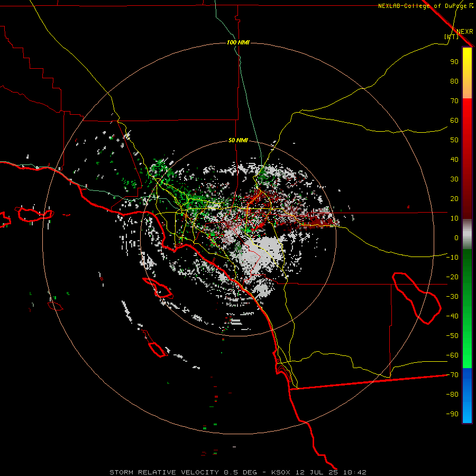Click the 10:42 timestamp

click(355, 472)
